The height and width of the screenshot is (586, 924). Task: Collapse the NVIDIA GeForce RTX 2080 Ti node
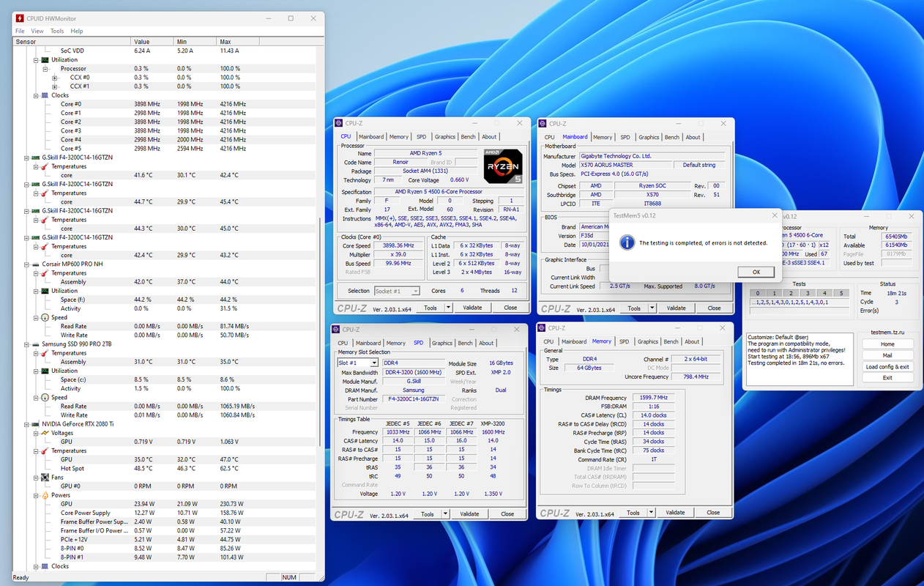click(26, 424)
